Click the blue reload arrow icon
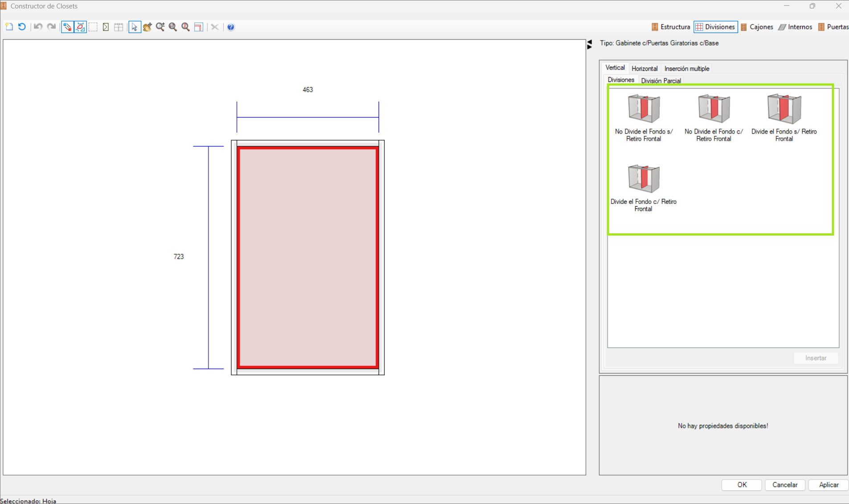Screen dimensions: 849x504 point(22,27)
